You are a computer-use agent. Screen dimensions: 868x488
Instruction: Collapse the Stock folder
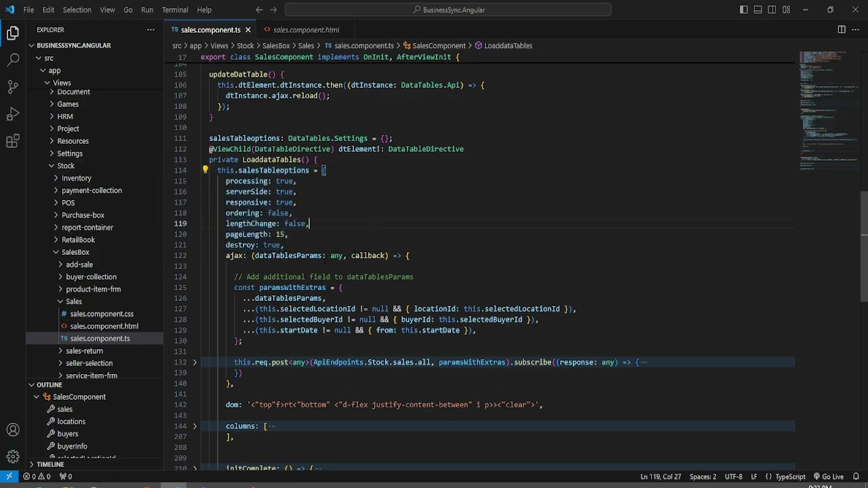coord(66,166)
